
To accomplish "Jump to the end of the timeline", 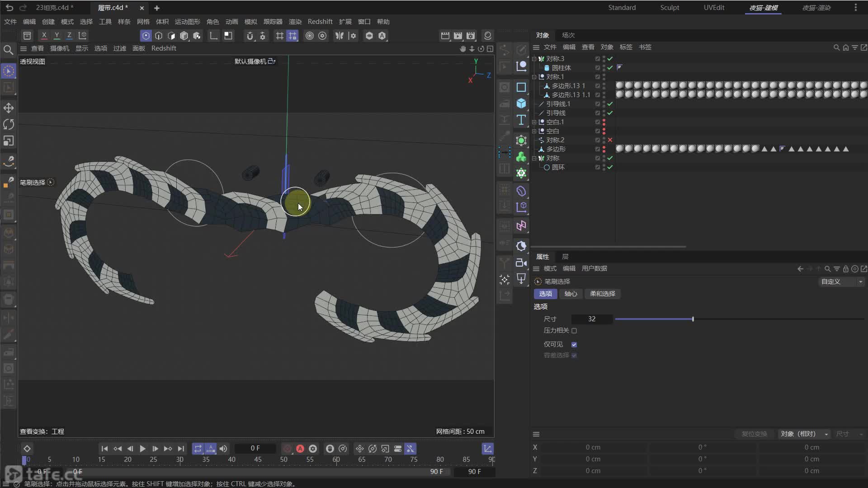I will pyautogui.click(x=181, y=449).
